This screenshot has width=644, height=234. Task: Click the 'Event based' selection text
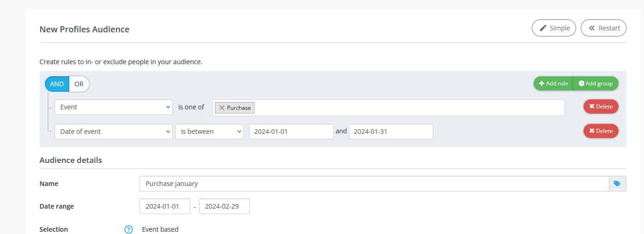click(x=160, y=229)
